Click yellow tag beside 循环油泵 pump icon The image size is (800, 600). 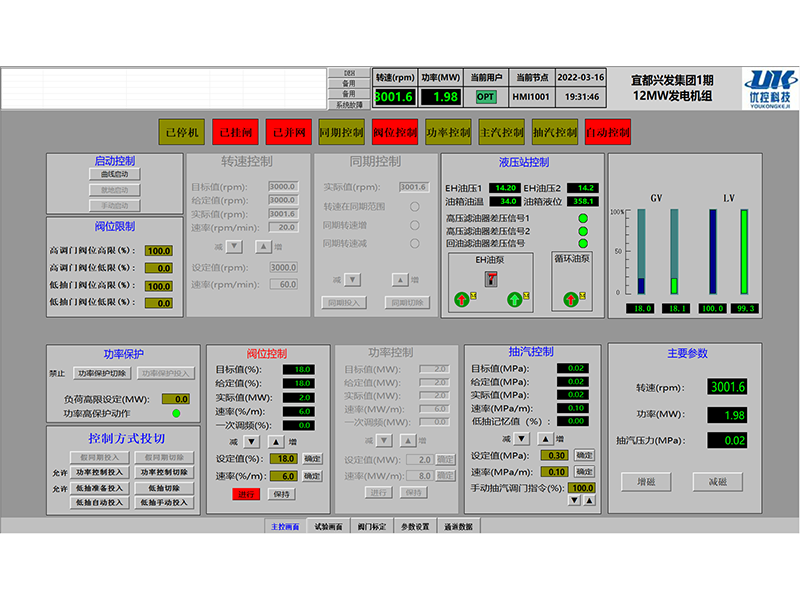click(x=582, y=295)
